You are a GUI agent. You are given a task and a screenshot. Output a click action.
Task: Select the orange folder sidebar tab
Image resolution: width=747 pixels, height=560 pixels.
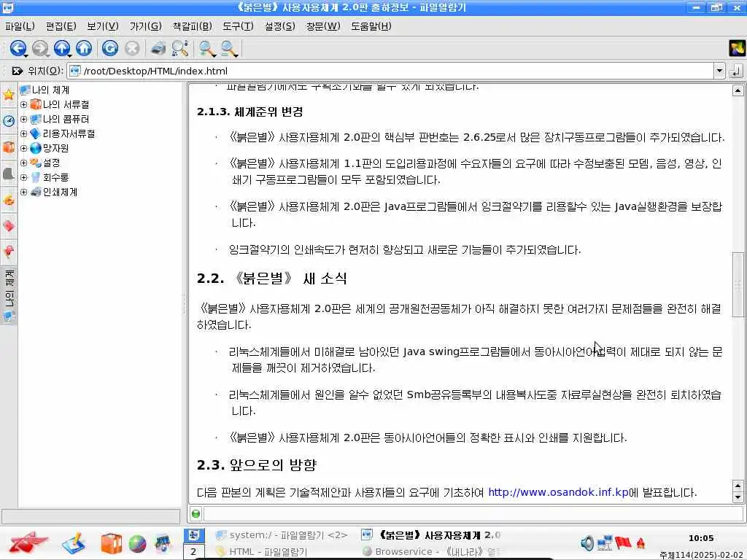tap(9, 147)
